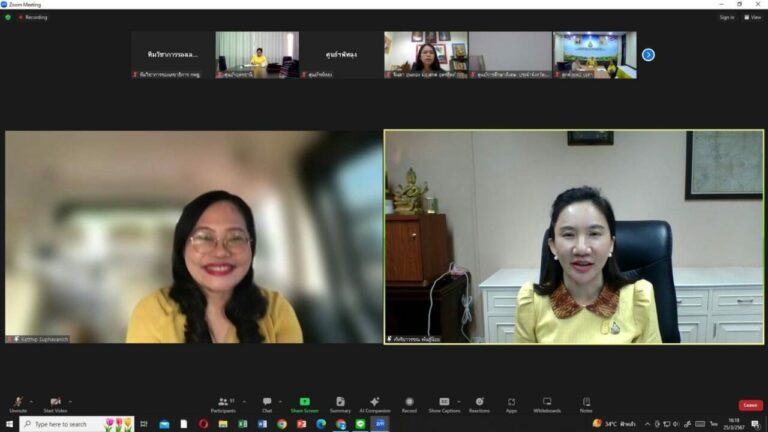Image resolution: width=768 pixels, height=432 pixels.
Task: Open the View menu at top right
Action: 753,17
